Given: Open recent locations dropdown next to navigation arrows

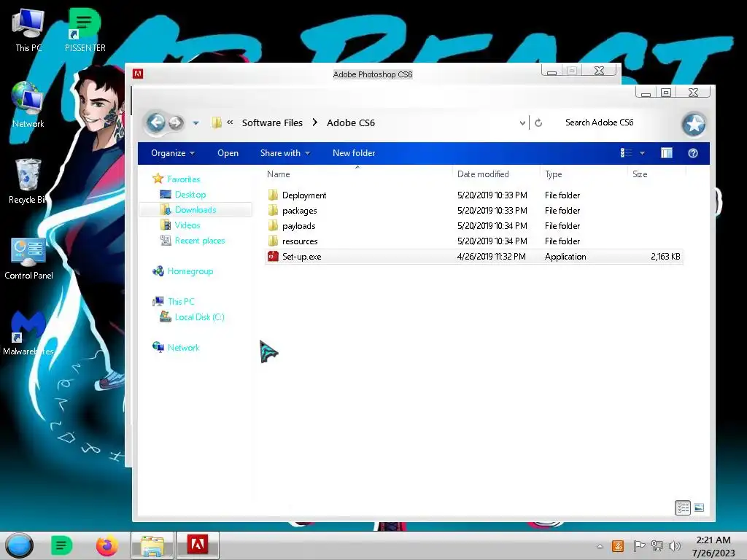Looking at the screenshot, I should (x=196, y=122).
